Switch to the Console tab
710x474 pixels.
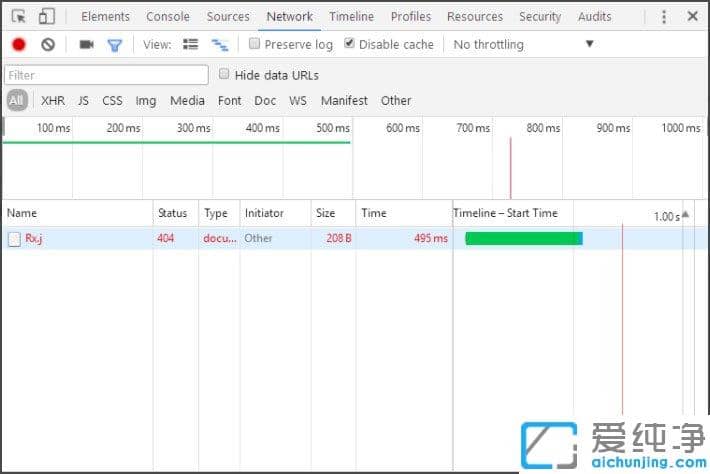click(167, 16)
